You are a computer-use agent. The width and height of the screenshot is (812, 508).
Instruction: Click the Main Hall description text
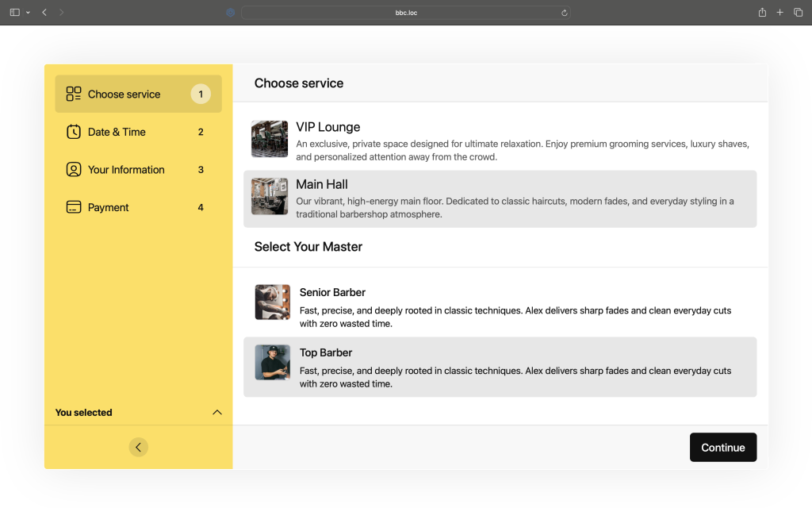click(515, 208)
